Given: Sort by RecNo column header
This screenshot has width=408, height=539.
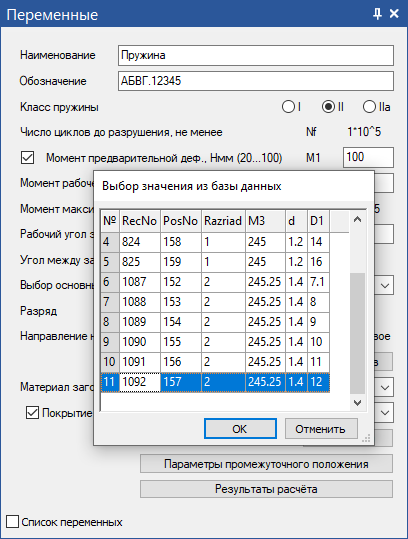Looking at the screenshot, I should pyautogui.click(x=140, y=221).
